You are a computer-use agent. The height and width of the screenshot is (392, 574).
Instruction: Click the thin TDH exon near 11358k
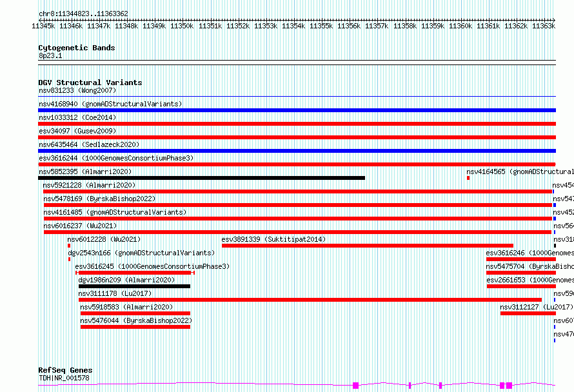[x=410, y=385]
